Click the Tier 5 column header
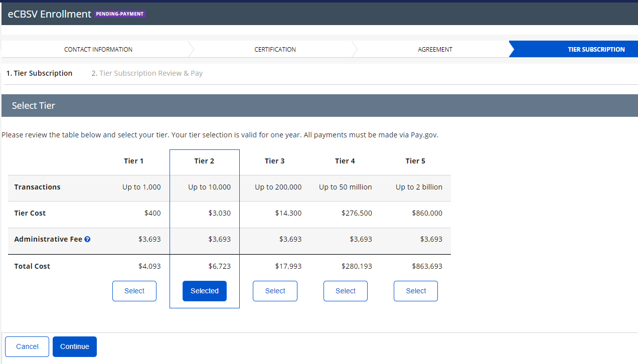This screenshot has width=638, height=364. tap(415, 161)
